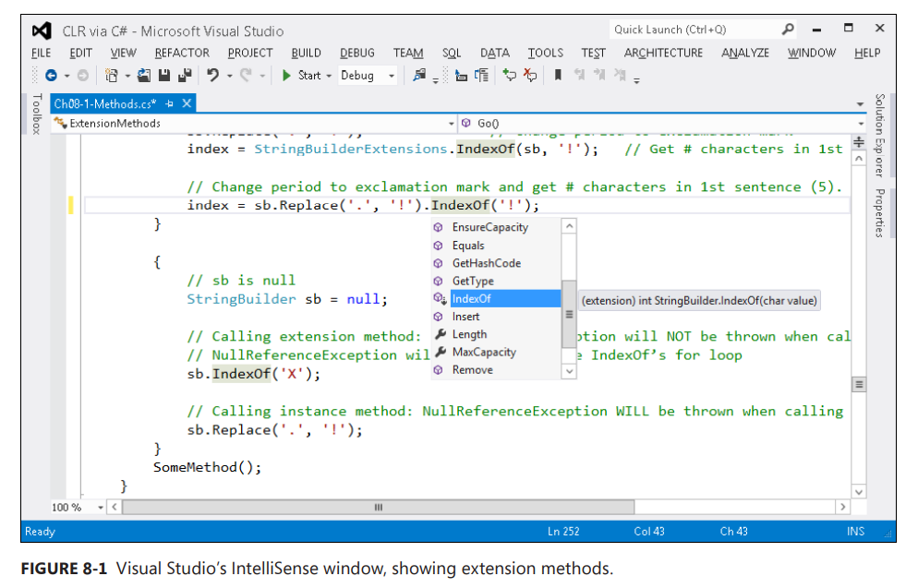This screenshot has height=588, width=918.
Task: Open the REFACTOR menu
Action: (x=182, y=53)
